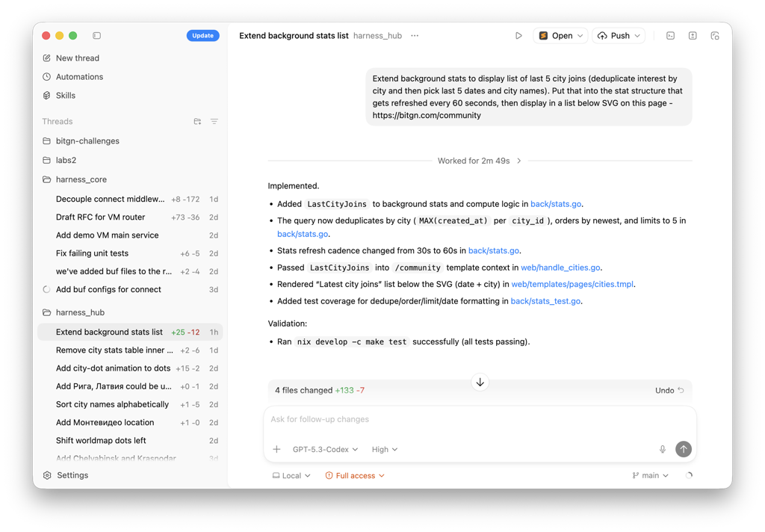Open the terminal panel icon
Image resolution: width=765 pixels, height=532 pixels.
click(x=670, y=36)
